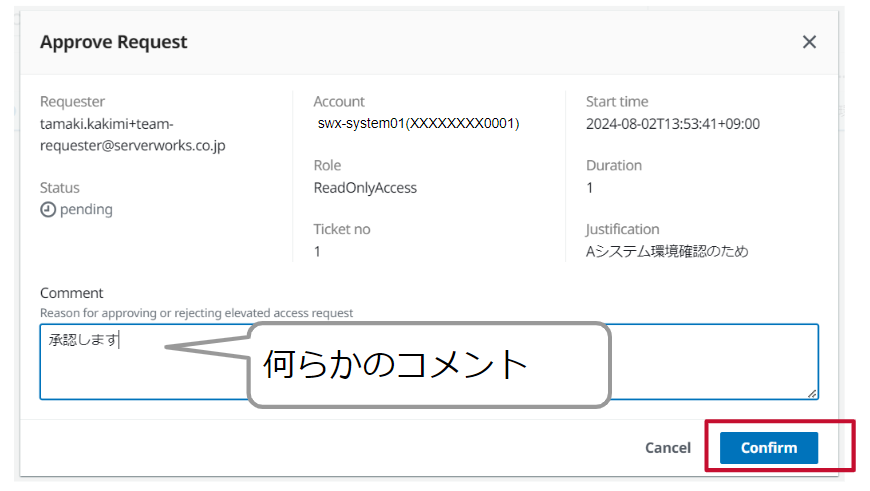Click the pending status clock icon
Viewport: 870px width, 491px height.
(x=48, y=210)
